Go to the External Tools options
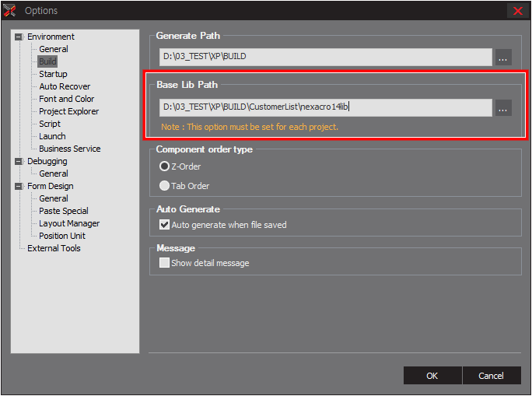The image size is (532, 396). (x=54, y=248)
